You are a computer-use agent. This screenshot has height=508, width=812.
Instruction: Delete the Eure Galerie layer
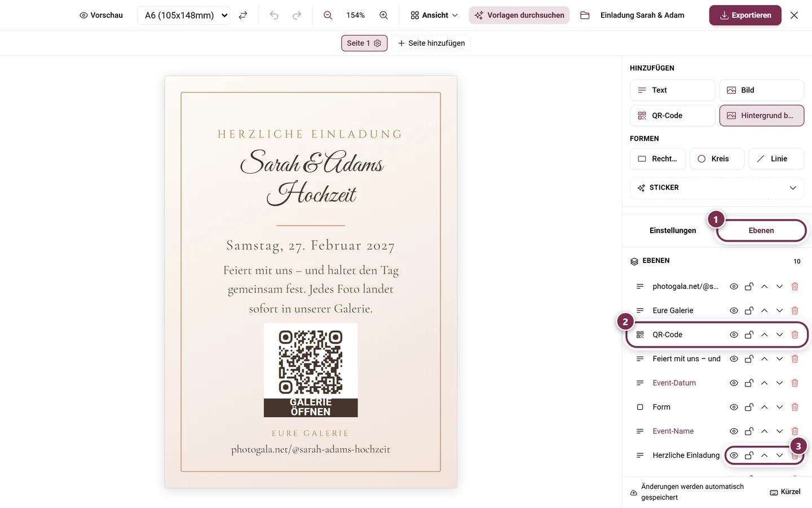click(795, 310)
